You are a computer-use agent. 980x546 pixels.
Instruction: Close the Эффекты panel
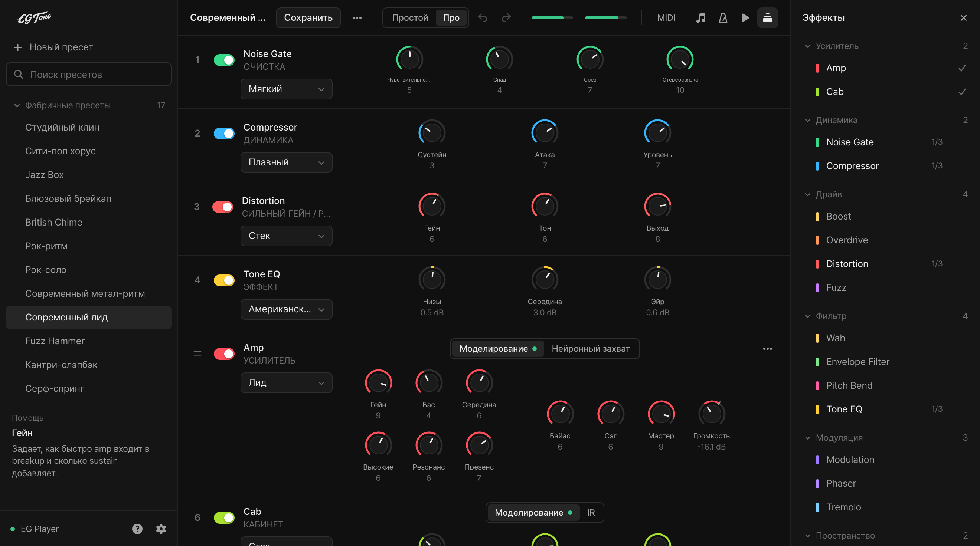coord(963,17)
